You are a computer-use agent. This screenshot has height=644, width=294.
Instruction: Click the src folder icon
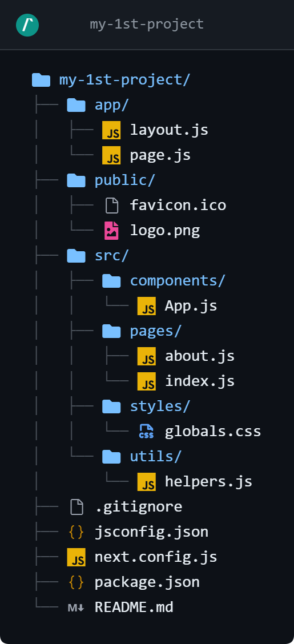pos(76,256)
